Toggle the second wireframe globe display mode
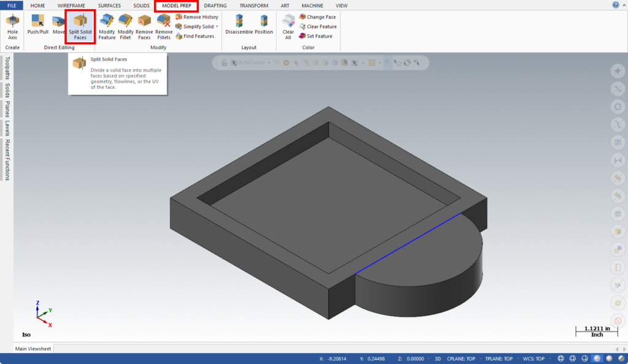Screen dimensions: 628x364 573,359
